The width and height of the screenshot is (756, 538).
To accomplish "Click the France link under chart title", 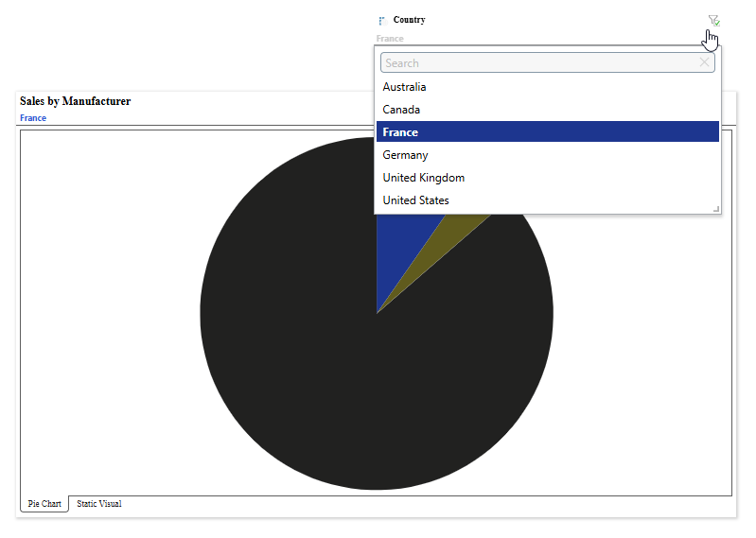I will point(33,118).
